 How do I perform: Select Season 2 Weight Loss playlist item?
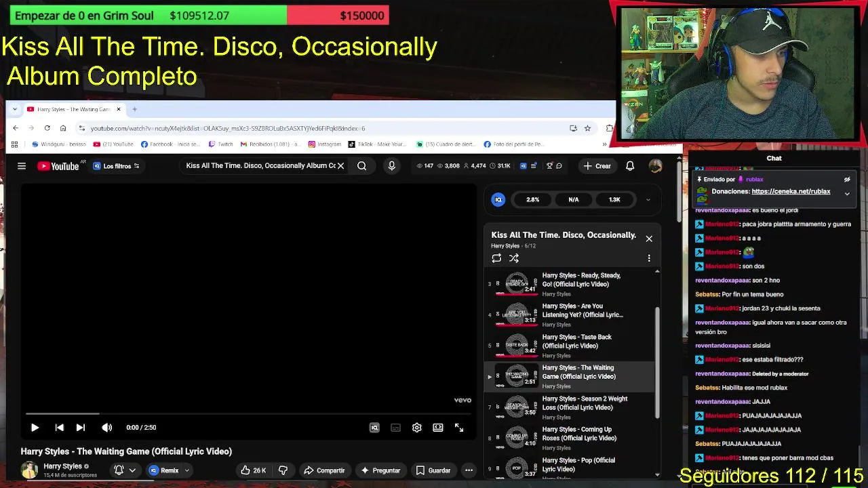[570, 407]
